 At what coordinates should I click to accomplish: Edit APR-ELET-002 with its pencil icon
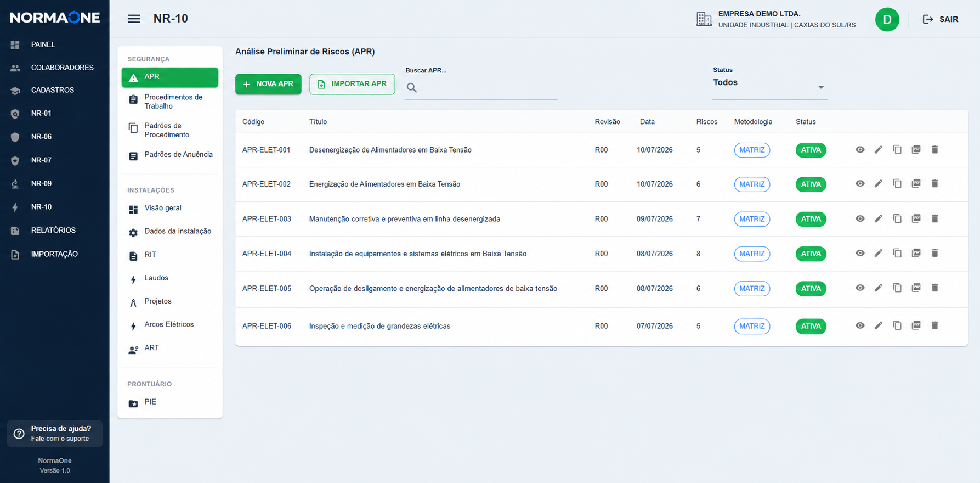(x=879, y=184)
